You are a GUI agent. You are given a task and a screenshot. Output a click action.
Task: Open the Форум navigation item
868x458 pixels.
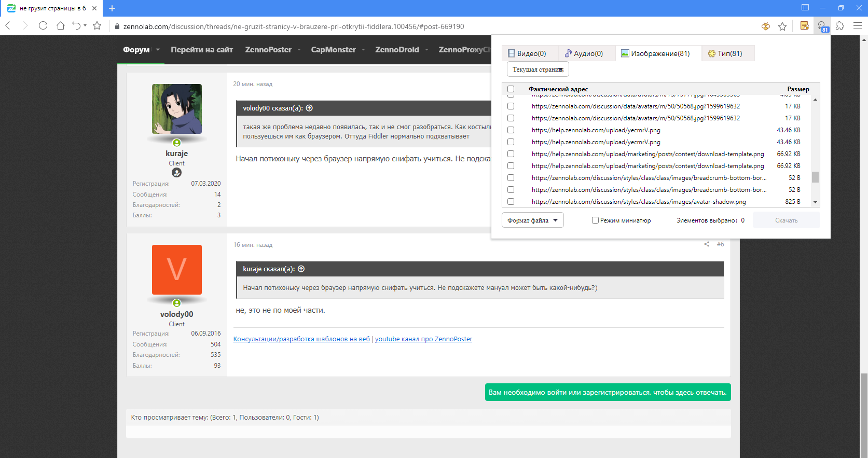coord(136,50)
